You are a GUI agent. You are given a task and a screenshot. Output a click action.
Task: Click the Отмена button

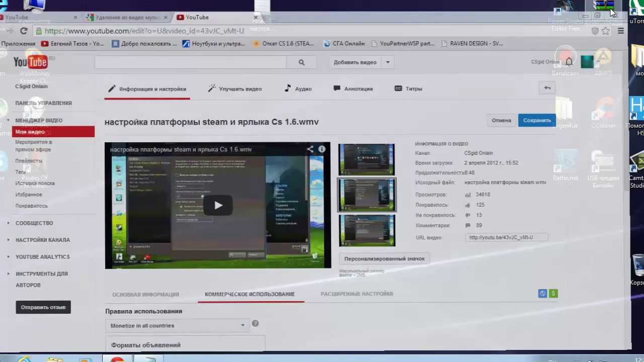501,120
